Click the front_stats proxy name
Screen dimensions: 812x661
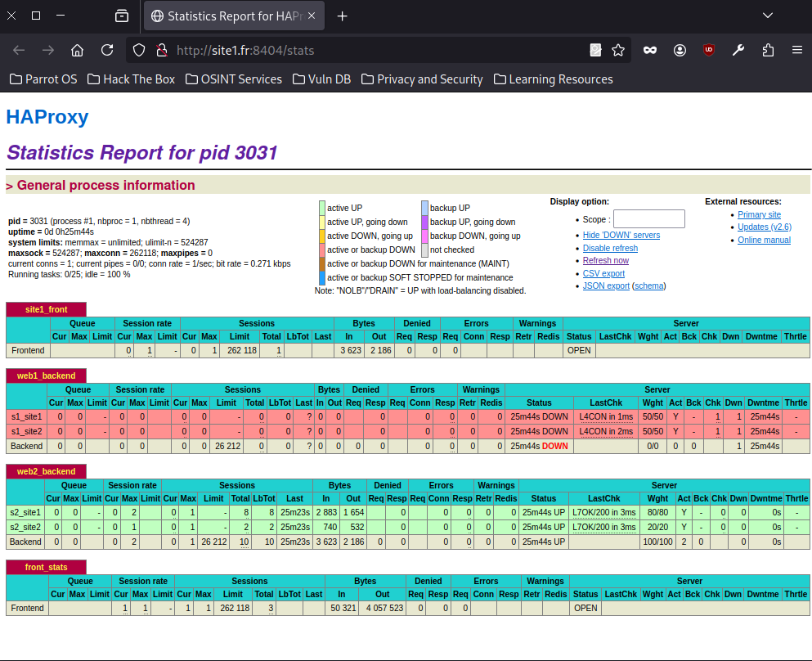click(46, 567)
